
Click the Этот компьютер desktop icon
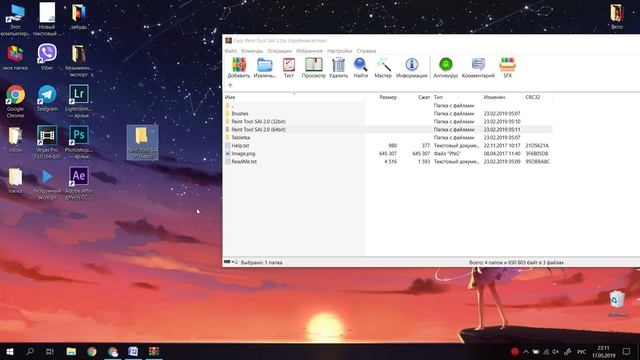click(16, 20)
